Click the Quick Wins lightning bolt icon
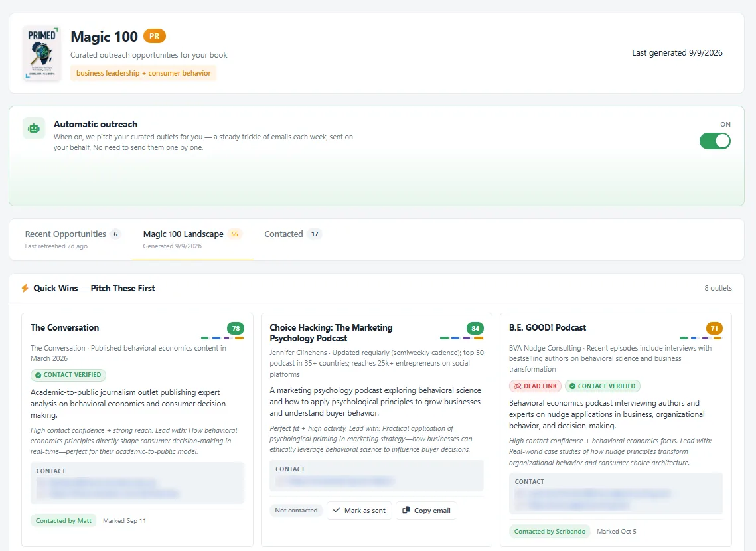This screenshot has width=756, height=551. point(25,288)
